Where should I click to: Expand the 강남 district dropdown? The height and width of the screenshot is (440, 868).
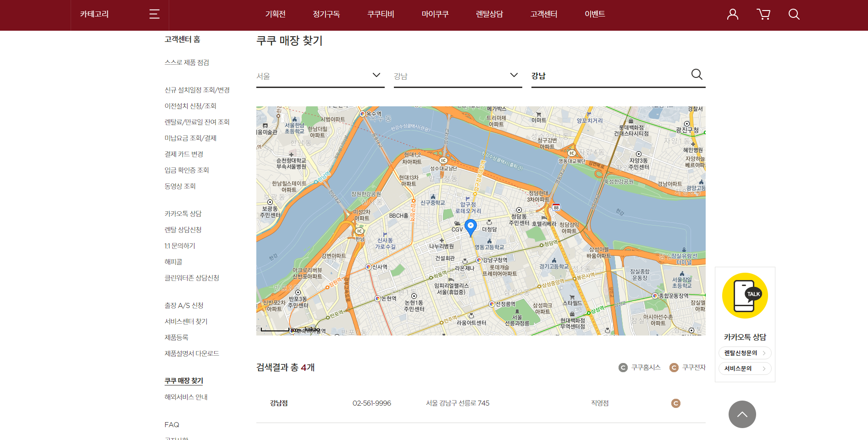coord(458,76)
